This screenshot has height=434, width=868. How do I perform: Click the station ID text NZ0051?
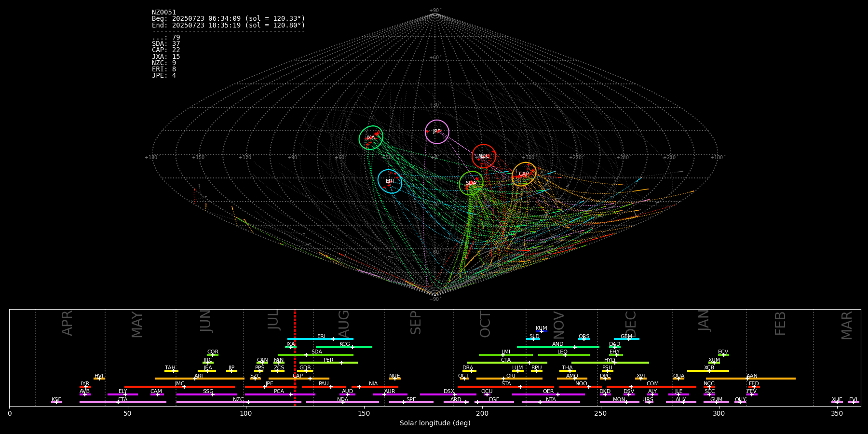pyautogui.click(x=164, y=13)
